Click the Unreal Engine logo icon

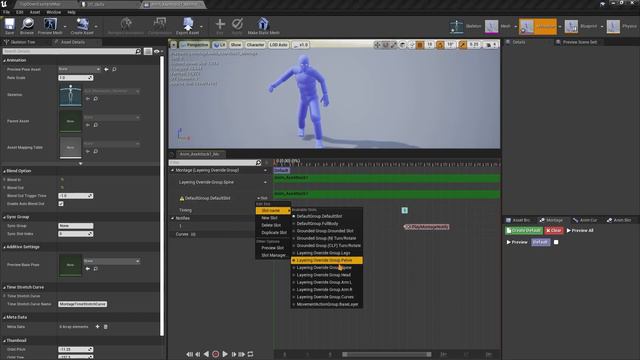tap(4, 4)
